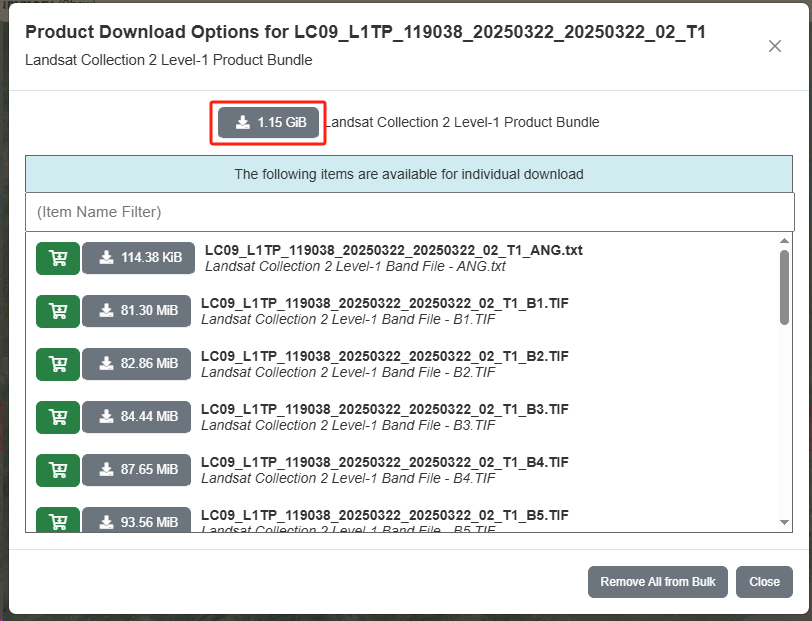Download the 114.38 KiB ANG.txt file
Screen dimensions: 812x621
[138, 258]
